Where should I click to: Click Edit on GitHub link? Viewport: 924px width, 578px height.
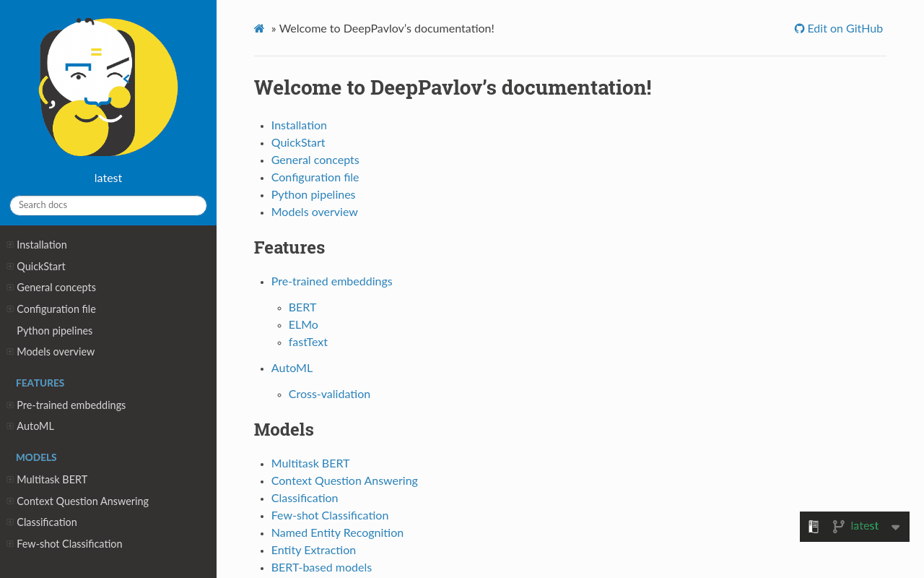[x=839, y=29]
